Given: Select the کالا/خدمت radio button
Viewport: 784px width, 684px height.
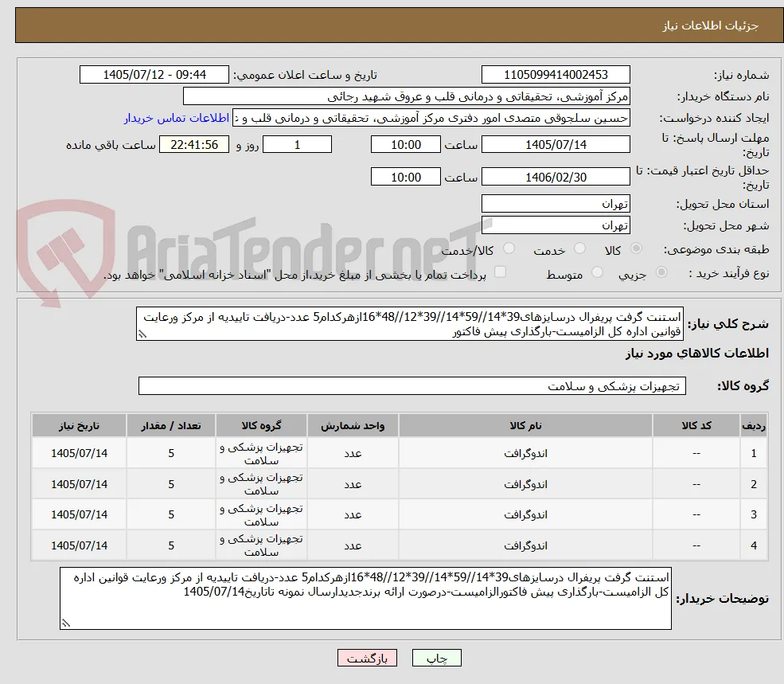Looking at the screenshot, I should (509, 248).
